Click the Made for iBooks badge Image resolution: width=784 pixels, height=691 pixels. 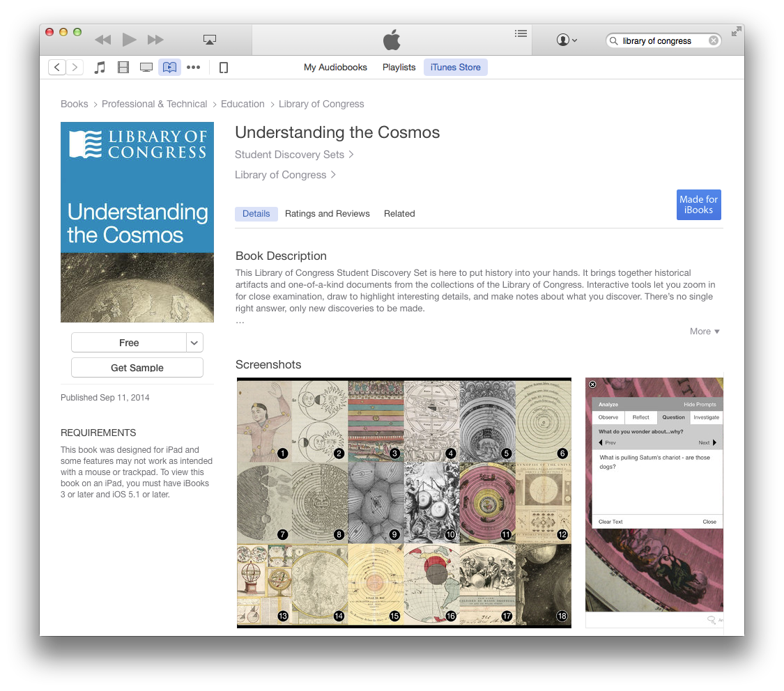click(x=698, y=204)
